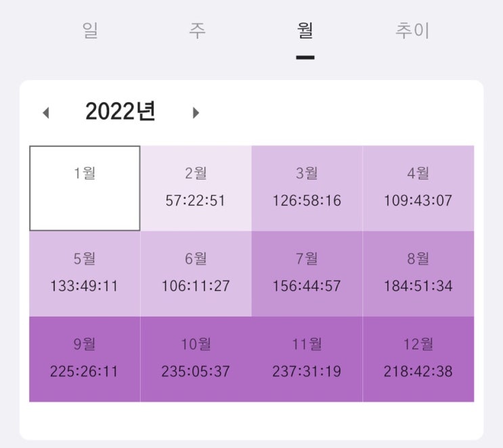Viewport: 503px width, 448px height.
Task: Select 2월 cell showing 57:22:51
Action: [x=196, y=188]
